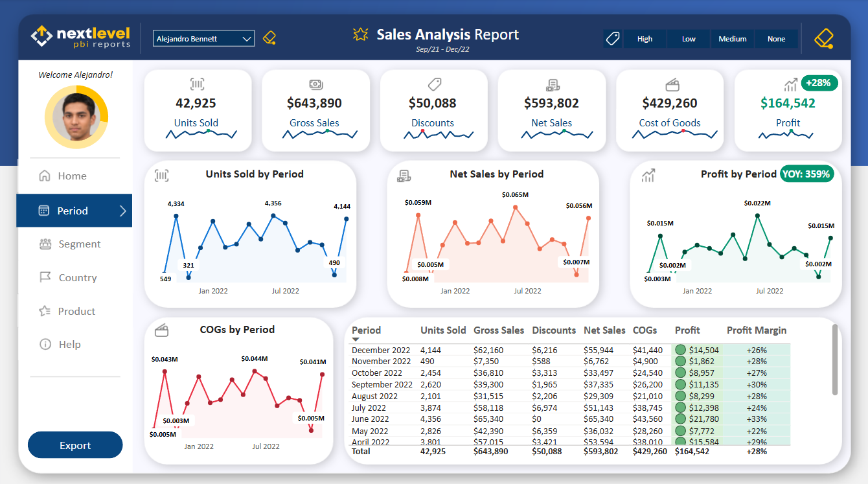Click the eraser icon to clear priority filters
The image size is (868, 484).
point(824,38)
